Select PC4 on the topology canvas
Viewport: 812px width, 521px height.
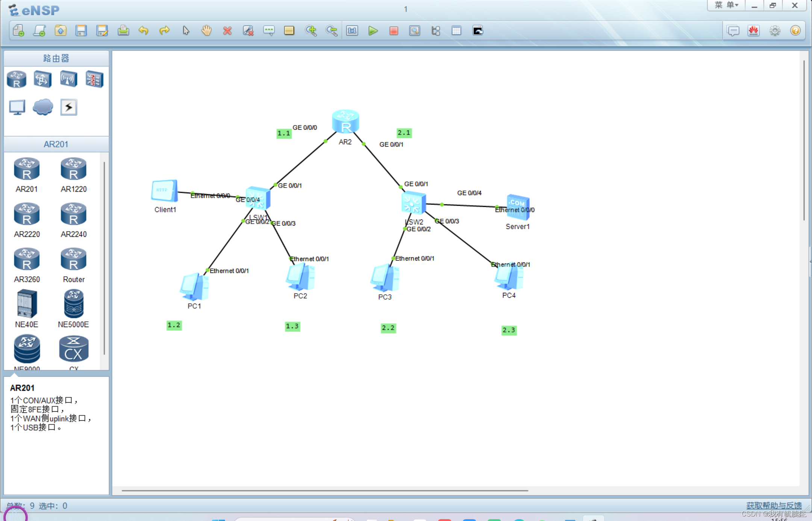coord(509,277)
